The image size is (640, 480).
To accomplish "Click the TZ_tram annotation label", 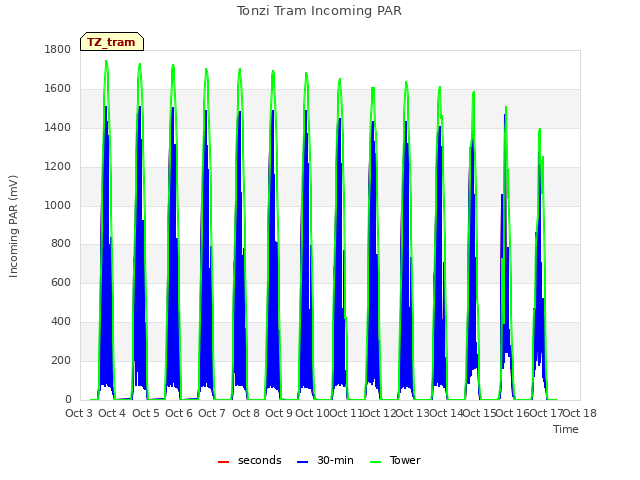I will point(112,42).
